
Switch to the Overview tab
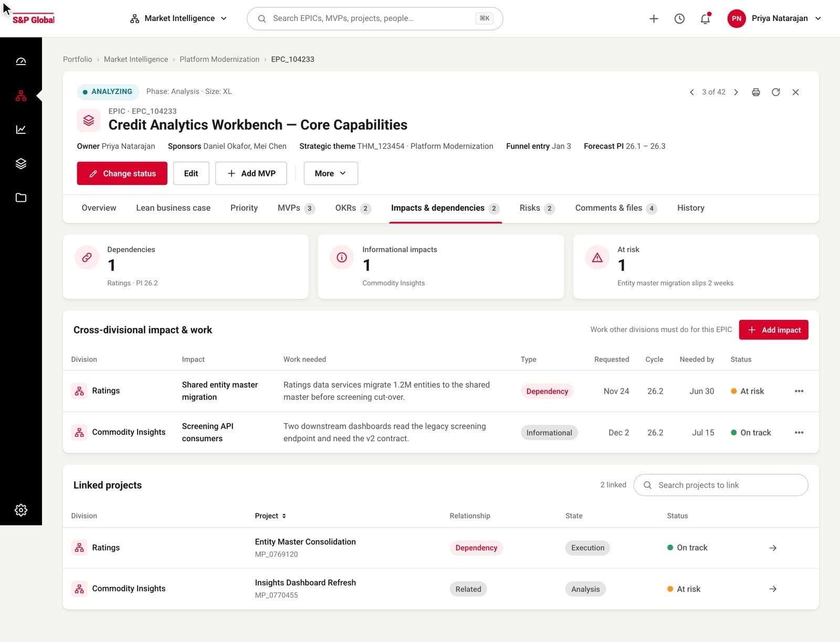[99, 208]
